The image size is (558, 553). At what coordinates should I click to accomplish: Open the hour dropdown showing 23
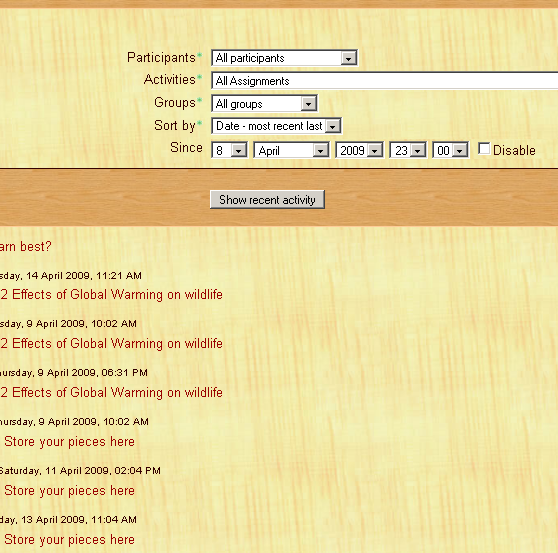408,150
